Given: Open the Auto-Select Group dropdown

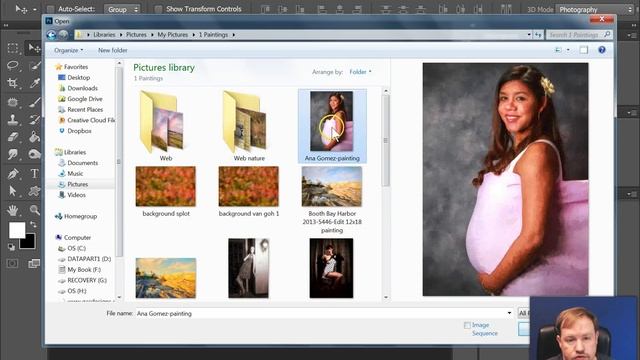Looking at the screenshot, I should pyautogui.click(x=122, y=9).
